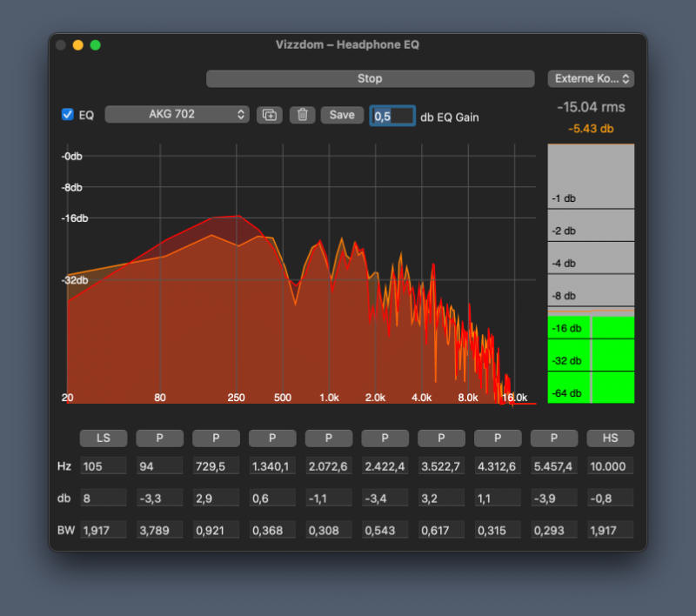Click the BW field showing 0,921

pos(216,530)
